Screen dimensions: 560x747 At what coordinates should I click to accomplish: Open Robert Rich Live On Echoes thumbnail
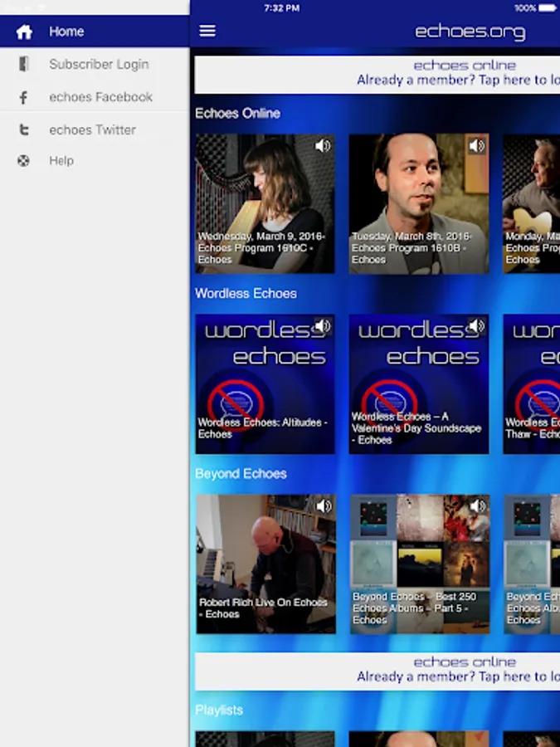[x=265, y=564]
